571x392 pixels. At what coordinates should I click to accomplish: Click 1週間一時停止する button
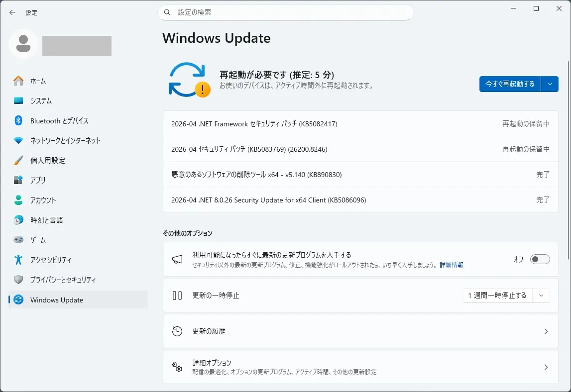(x=497, y=295)
